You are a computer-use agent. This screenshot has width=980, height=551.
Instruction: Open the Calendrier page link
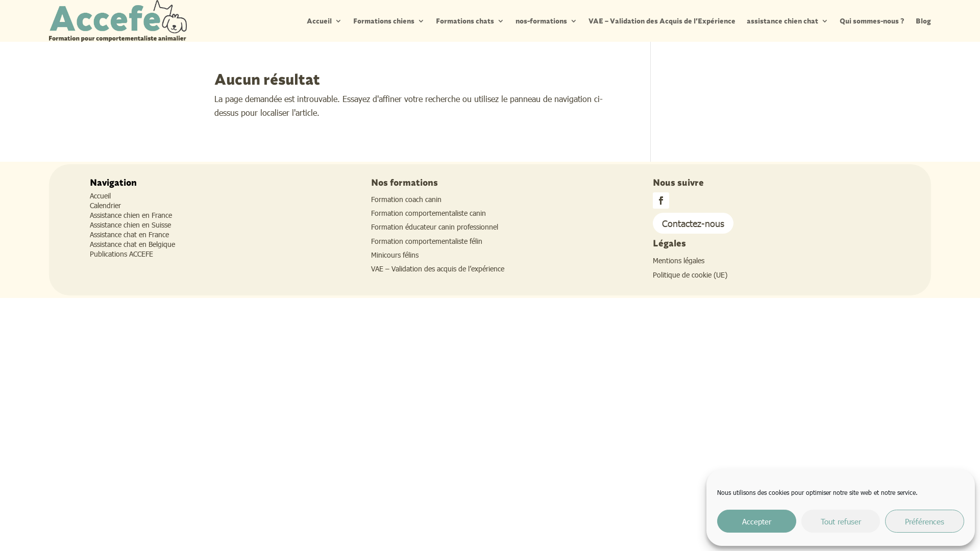point(105,205)
